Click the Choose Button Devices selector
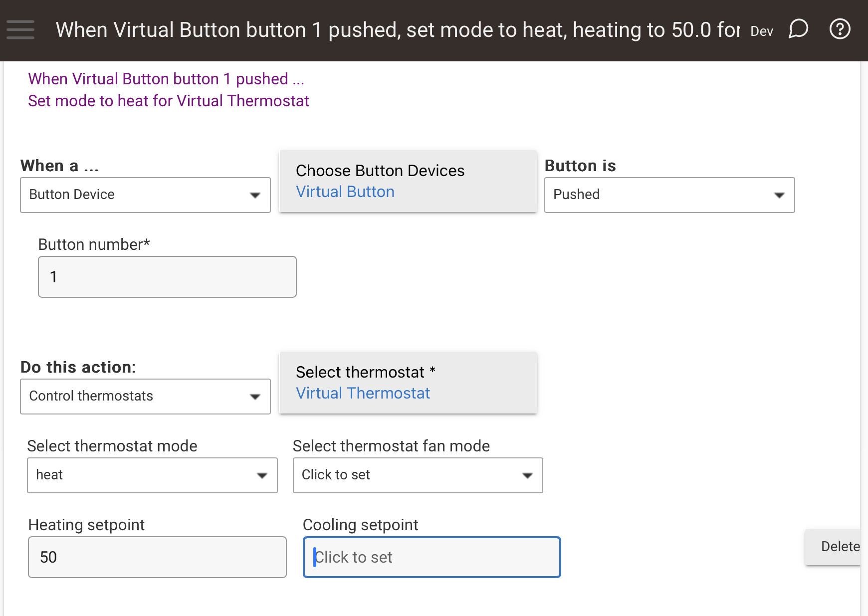 coord(408,181)
